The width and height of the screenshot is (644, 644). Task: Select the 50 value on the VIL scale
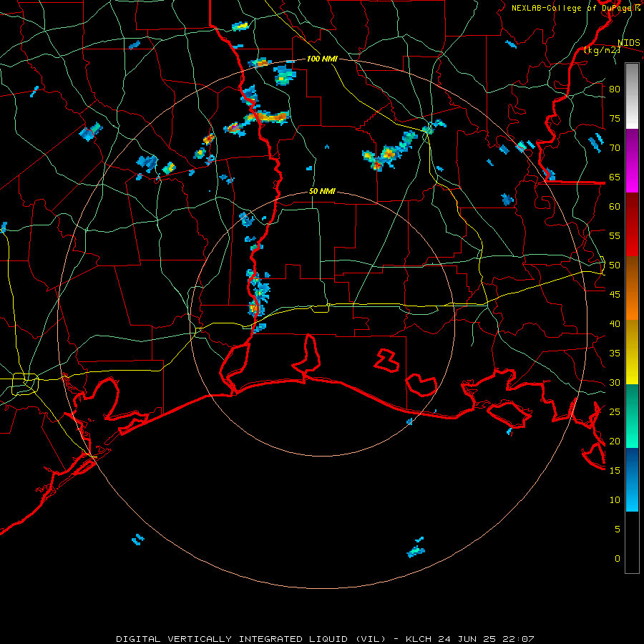615,265
